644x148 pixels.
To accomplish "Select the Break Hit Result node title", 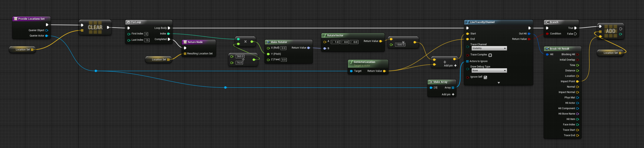I will click(559, 49).
